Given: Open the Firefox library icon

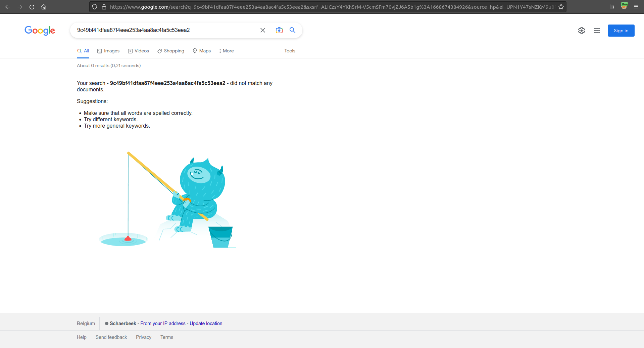Looking at the screenshot, I should [612, 7].
